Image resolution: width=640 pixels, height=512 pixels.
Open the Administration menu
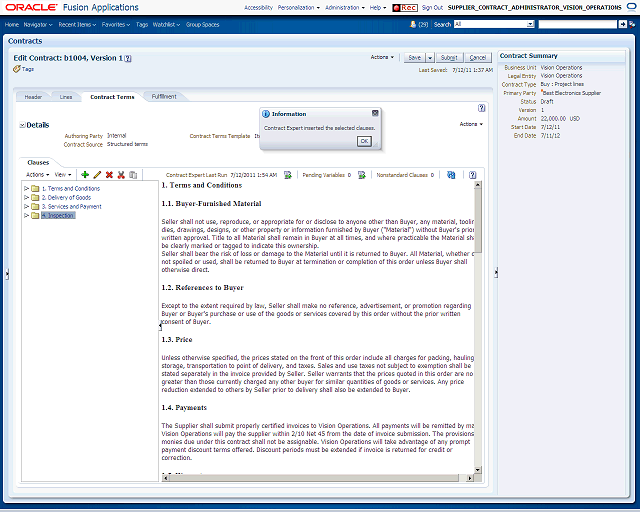point(345,8)
